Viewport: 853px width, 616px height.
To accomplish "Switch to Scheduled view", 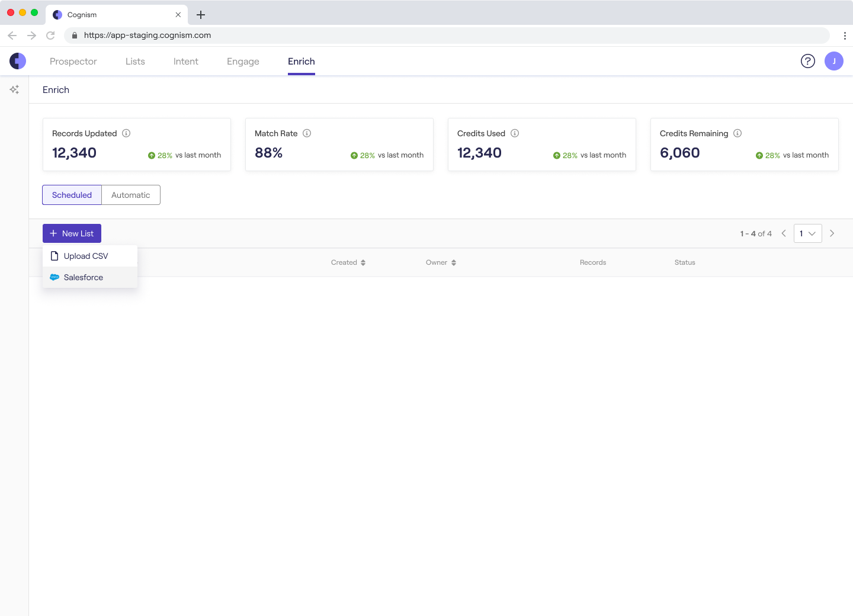I will [72, 195].
